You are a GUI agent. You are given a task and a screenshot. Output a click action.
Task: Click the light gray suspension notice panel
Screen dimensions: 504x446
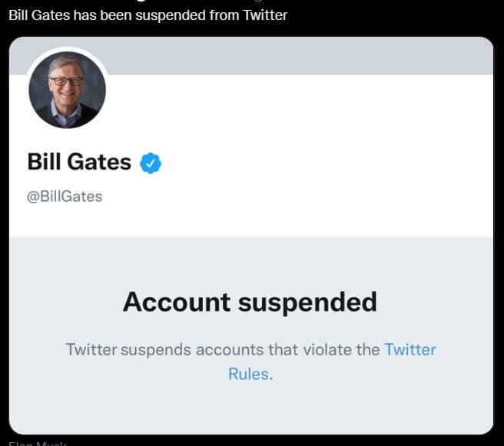[251, 335]
